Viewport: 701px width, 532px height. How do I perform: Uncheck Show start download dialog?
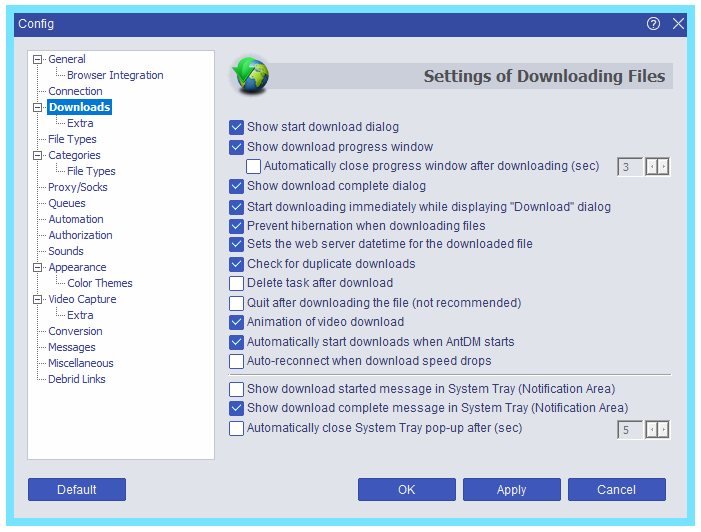coord(236,127)
